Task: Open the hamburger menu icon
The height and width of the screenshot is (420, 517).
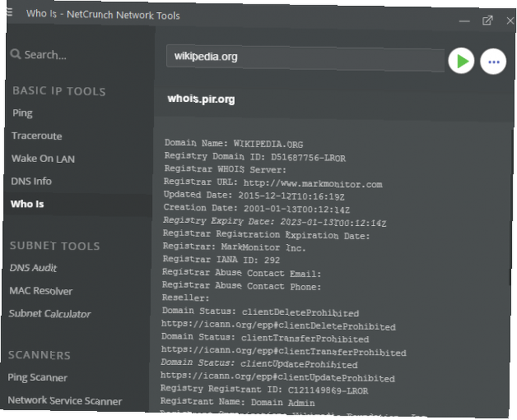Action: (x=9, y=12)
